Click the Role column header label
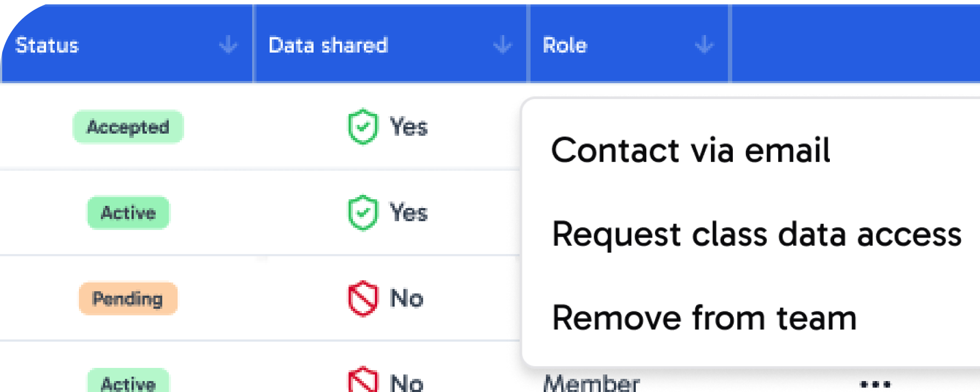980x392 pixels. (x=565, y=45)
